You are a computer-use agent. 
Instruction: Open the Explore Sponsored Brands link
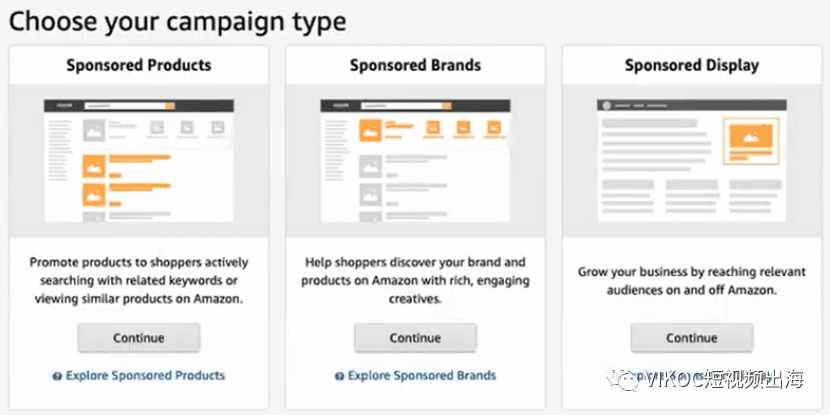pyautogui.click(x=422, y=376)
